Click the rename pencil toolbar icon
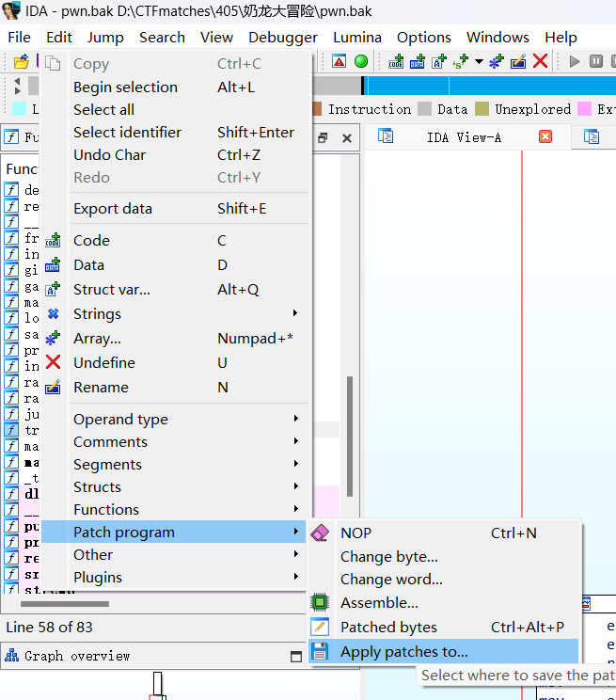 [x=518, y=61]
